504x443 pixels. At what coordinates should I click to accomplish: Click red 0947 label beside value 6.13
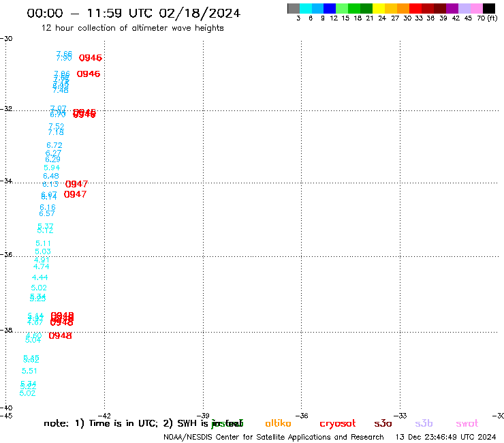tap(76, 184)
